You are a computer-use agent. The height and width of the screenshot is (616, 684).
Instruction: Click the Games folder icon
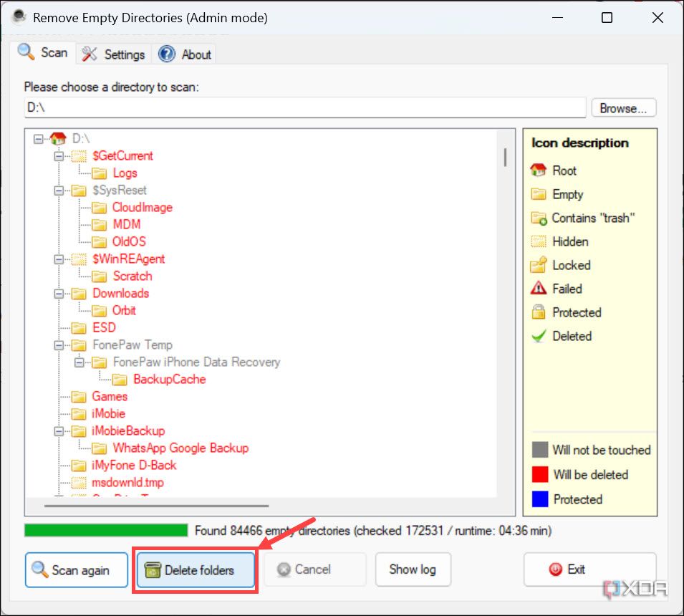point(79,397)
